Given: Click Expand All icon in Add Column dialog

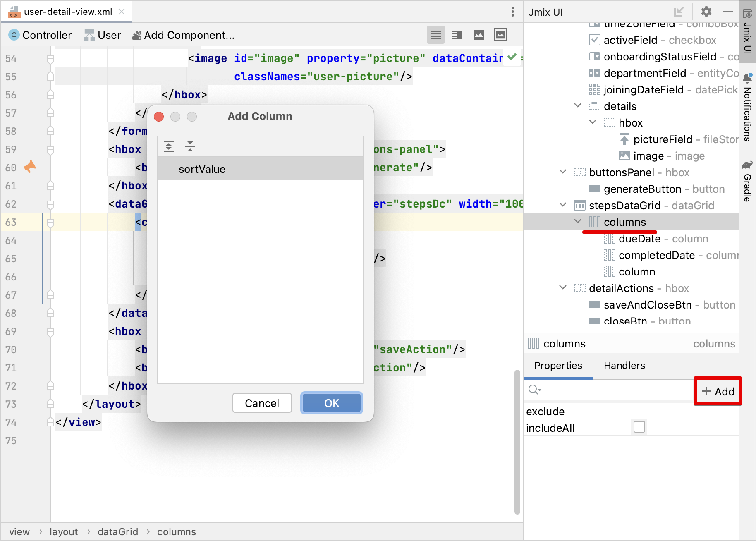Looking at the screenshot, I should click(169, 146).
